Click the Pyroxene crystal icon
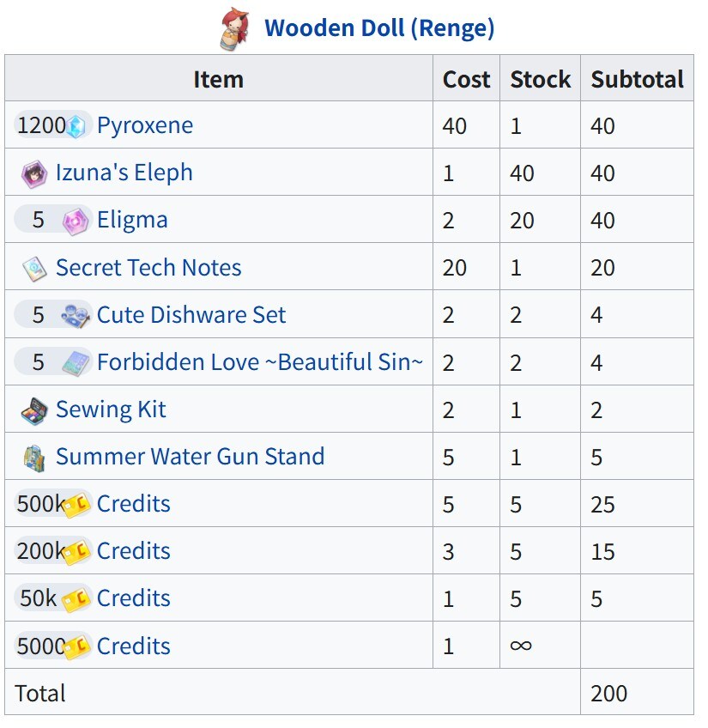This screenshot has height=728, width=708. pyautogui.click(x=77, y=126)
